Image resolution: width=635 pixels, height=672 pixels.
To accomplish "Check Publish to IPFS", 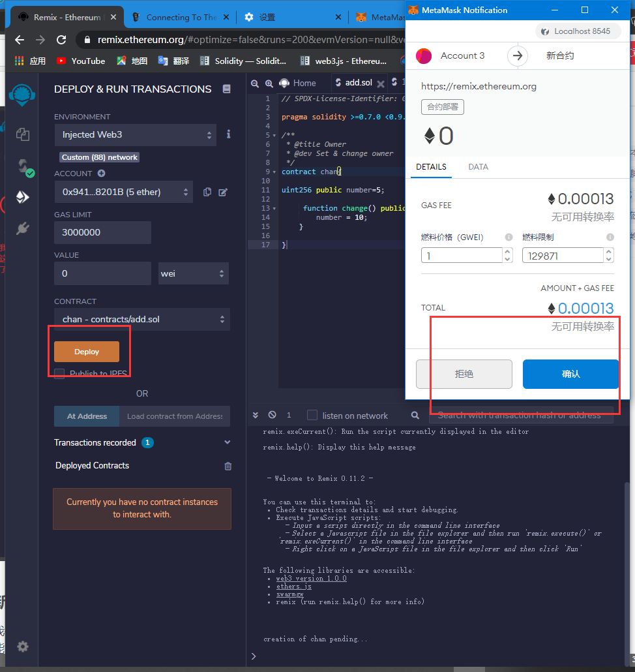I will pyautogui.click(x=59, y=373).
